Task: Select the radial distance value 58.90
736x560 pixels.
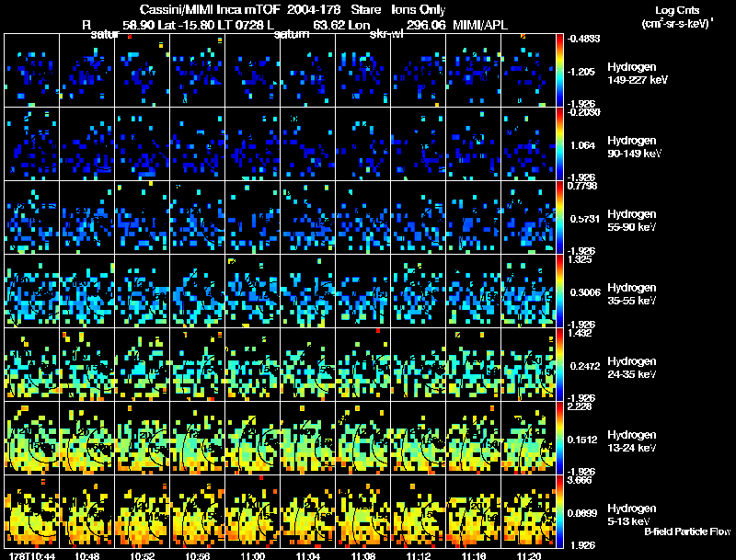Action: [x=139, y=25]
